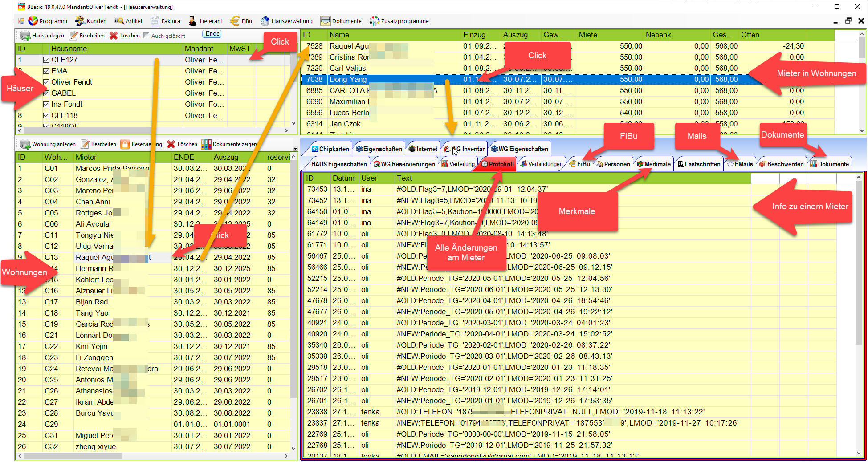
Task: Switch to the WG Inventar tab
Action: click(x=464, y=149)
